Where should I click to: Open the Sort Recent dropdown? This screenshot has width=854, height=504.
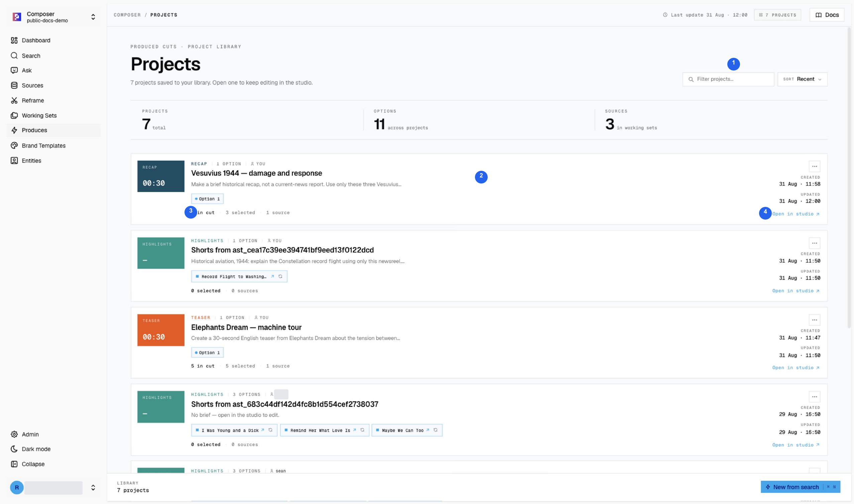(x=803, y=79)
